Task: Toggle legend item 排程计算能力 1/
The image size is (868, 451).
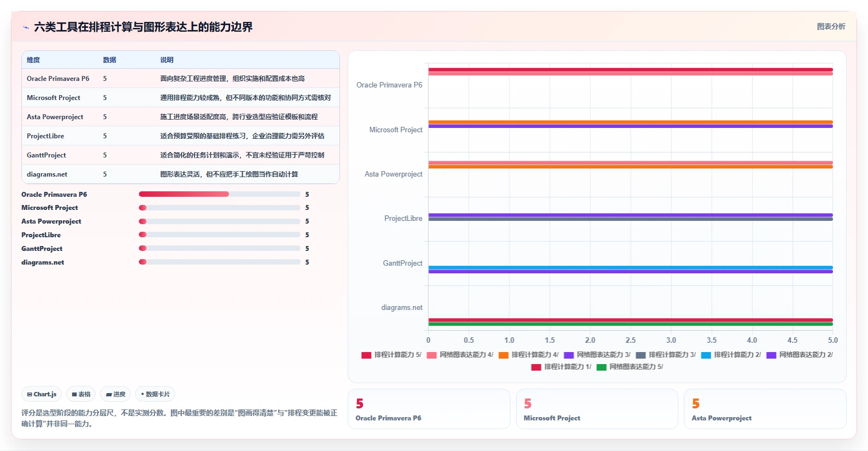Action: coord(561,367)
